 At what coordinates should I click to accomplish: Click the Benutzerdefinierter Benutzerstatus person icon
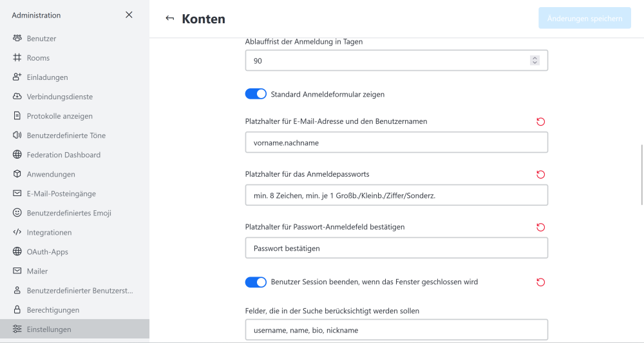pyautogui.click(x=17, y=290)
